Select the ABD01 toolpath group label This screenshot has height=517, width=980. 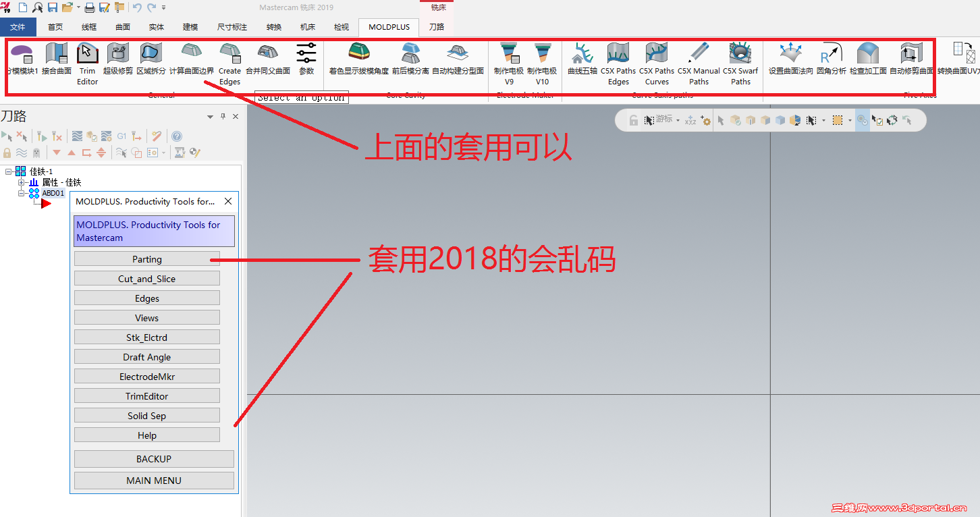(53, 193)
